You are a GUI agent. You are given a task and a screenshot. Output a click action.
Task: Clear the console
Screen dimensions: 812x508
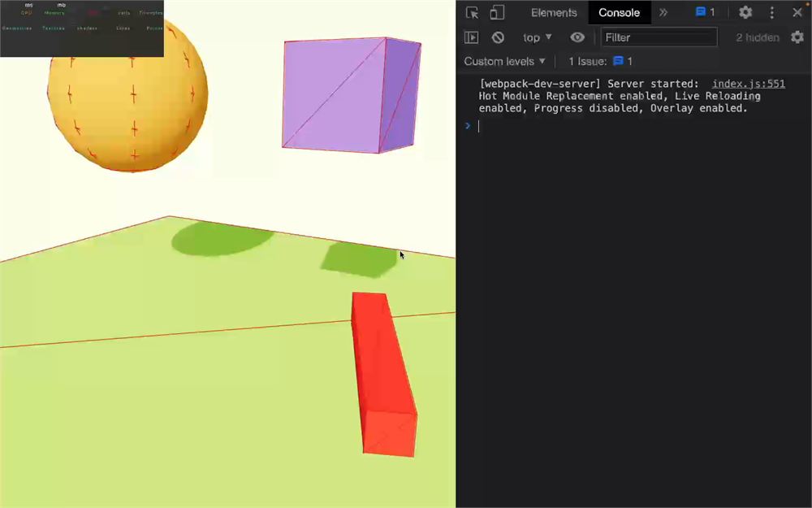tap(498, 37)
